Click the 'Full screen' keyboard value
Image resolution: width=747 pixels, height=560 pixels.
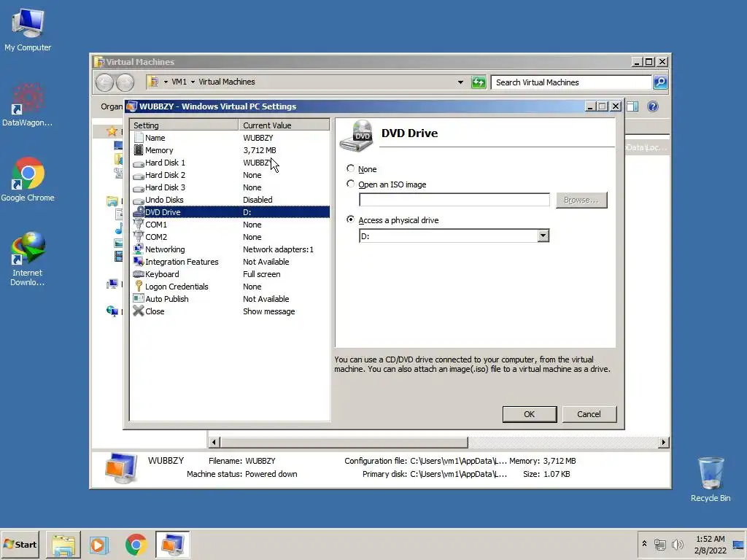(x=262, y=274)
